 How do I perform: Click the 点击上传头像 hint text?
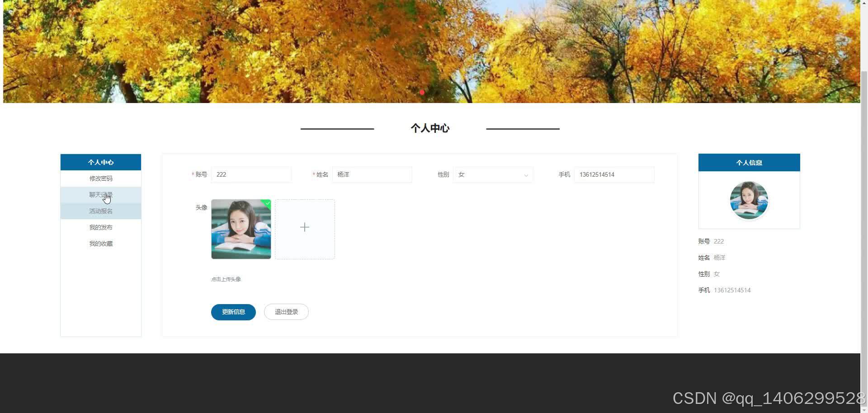(x=226, y=279)
